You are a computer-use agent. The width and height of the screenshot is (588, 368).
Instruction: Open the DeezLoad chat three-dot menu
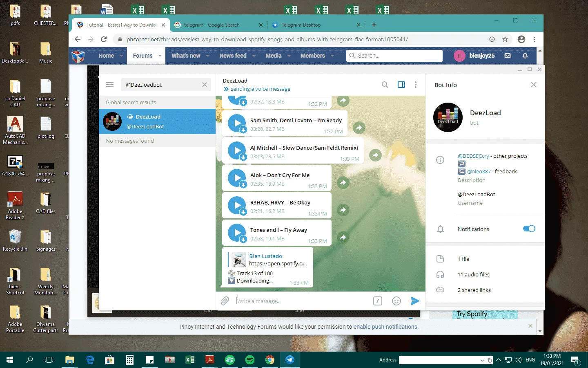pyautogui.click(x=416, y=85)
